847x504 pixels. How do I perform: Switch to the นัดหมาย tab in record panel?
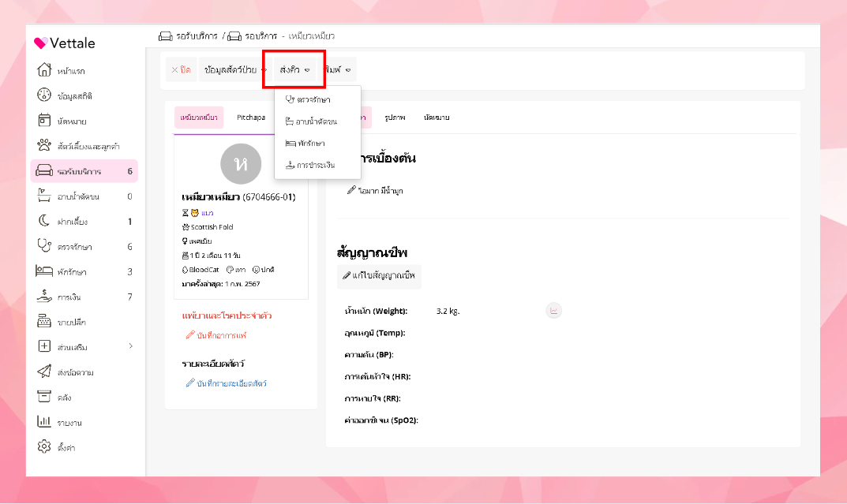(437, 118)
